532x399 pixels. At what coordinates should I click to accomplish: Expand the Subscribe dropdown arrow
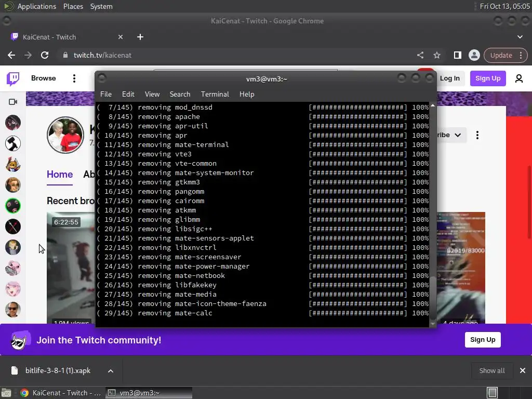[458, 135]
